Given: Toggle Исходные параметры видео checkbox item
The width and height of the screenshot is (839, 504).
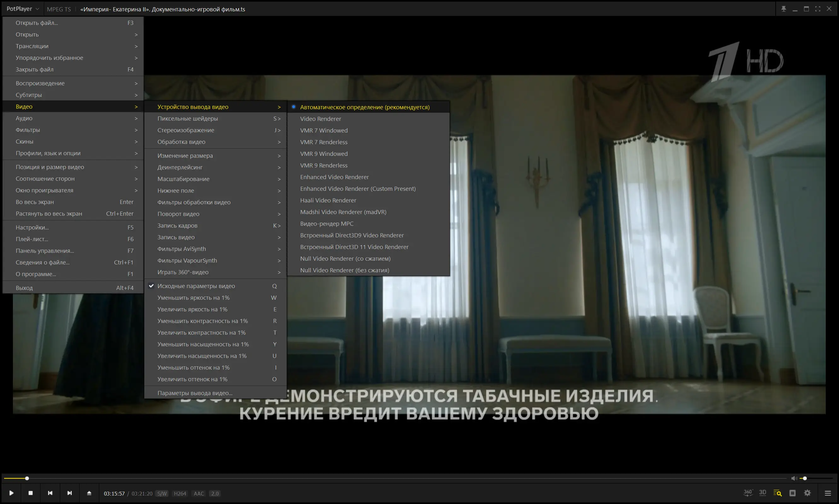Looking at the screenshot, I should [196, 286].
